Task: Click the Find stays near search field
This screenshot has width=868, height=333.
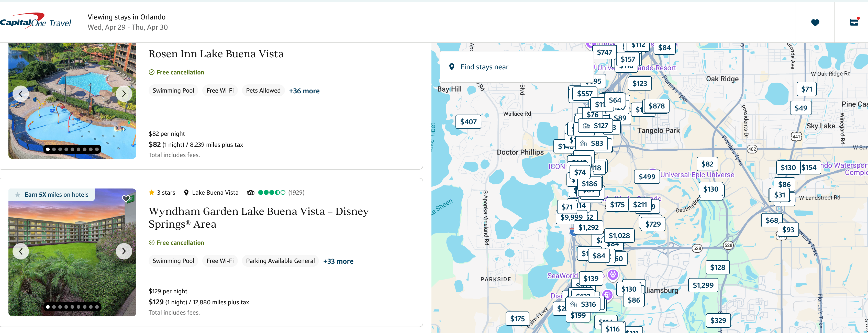Action: [x=516, y=67]
